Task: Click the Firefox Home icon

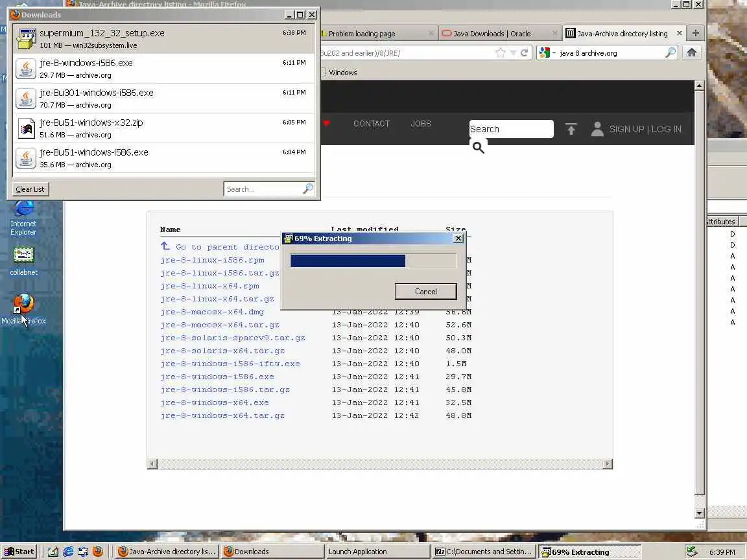Action: [692, 52]
